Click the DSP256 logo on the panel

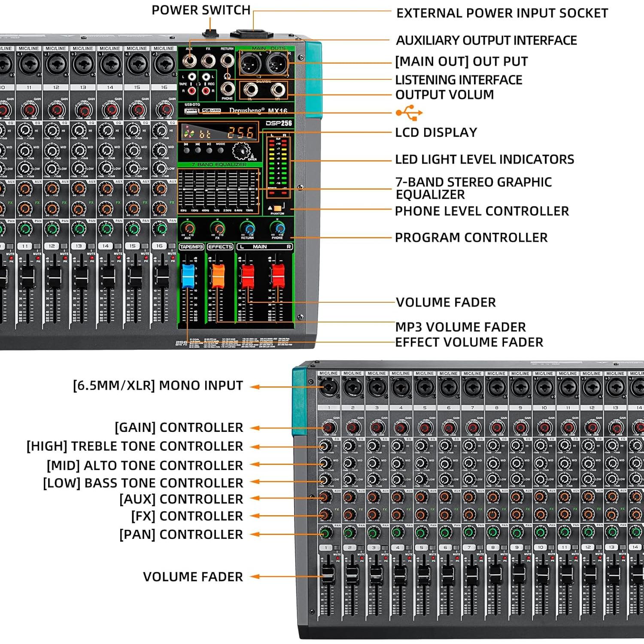click(279, 123)
